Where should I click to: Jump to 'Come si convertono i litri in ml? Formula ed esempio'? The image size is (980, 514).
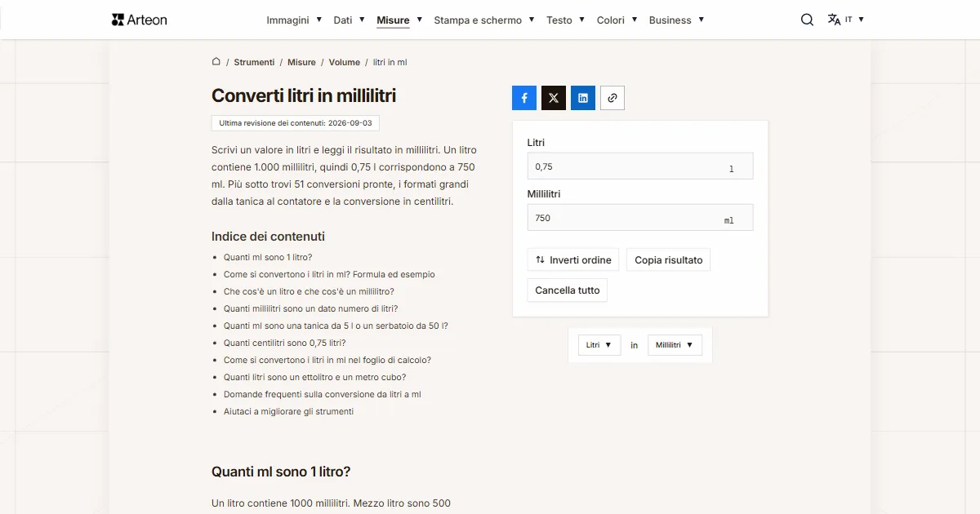(x=329, y=274)
